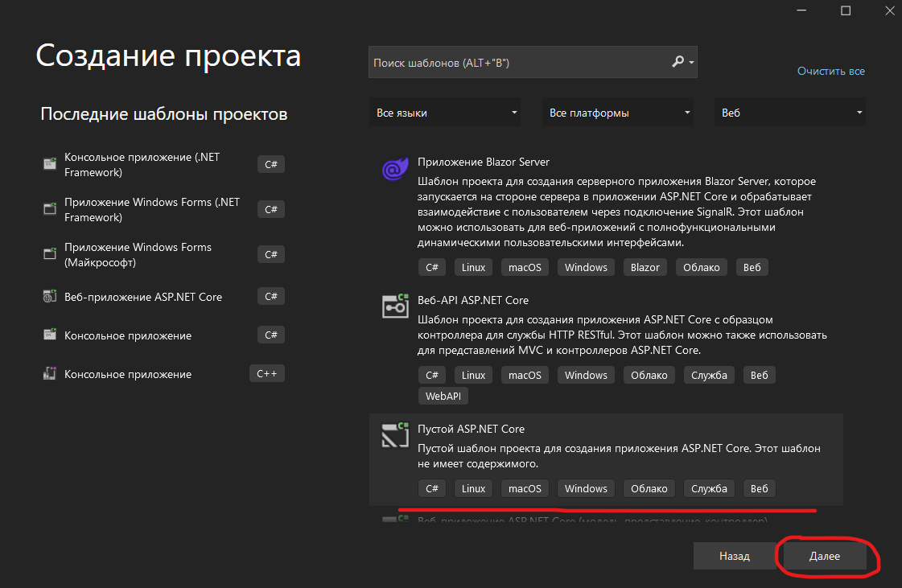Click C# tag beside Веб-приложение ASP.NET Core

point(271,296)
